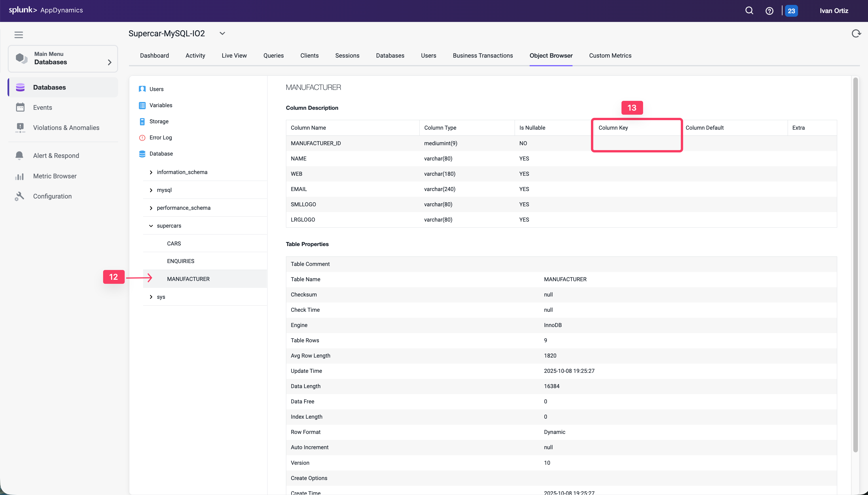Open the Supercar-MySQL-IO2 dropdown chevron
Viewport: 868px width, 495px height.
coord(223,33)
